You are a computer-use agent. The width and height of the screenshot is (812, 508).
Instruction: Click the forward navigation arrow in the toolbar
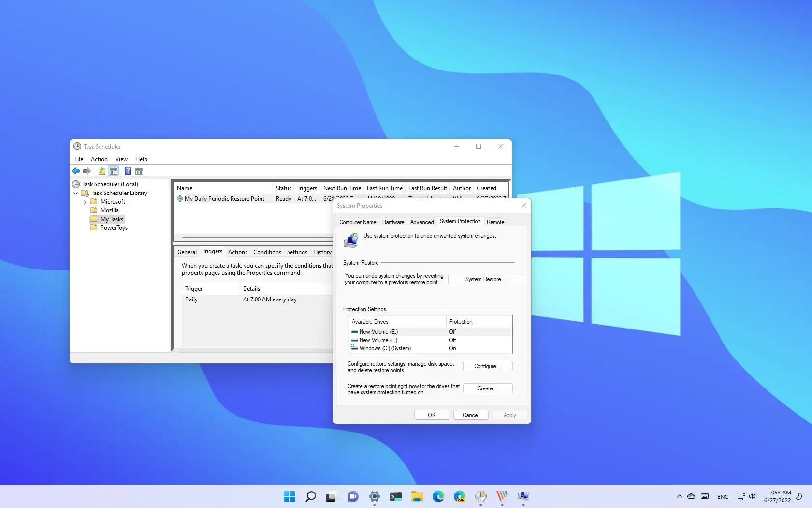[87, 171]
